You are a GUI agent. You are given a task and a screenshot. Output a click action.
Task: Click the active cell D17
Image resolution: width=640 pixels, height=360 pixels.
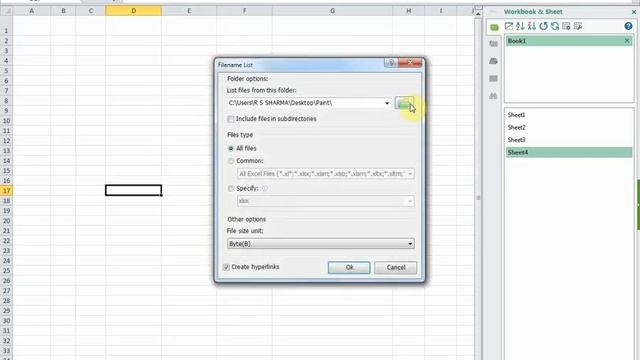pyautogui.click(x=133, y=190)
